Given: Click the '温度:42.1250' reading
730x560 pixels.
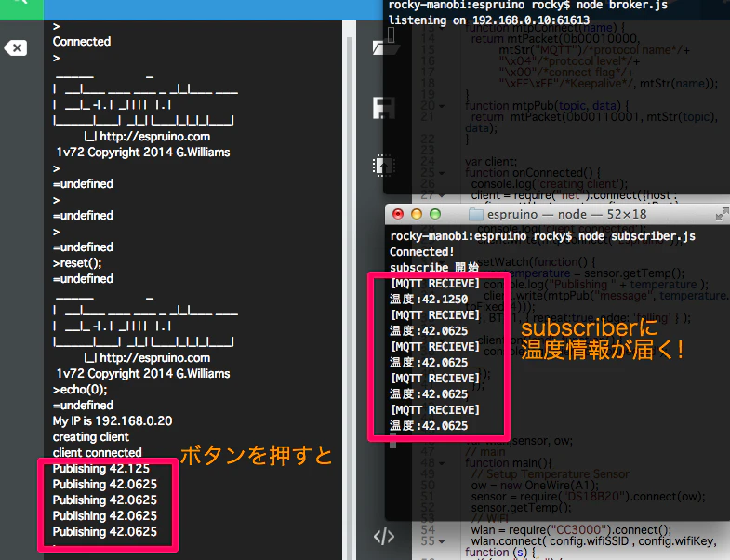Looking at the screenshot, I should click(429, 300).
